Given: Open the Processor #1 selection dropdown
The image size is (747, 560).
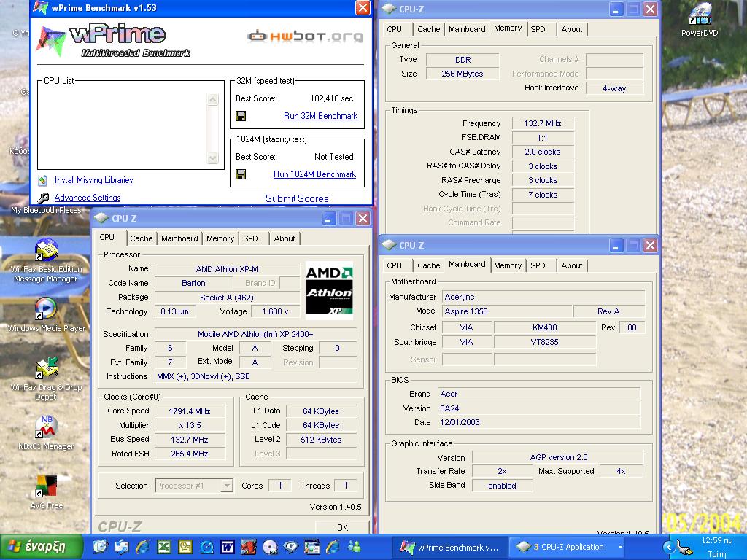Looking at the screenshot, I should pyautogui.click(x=228, y=486).
